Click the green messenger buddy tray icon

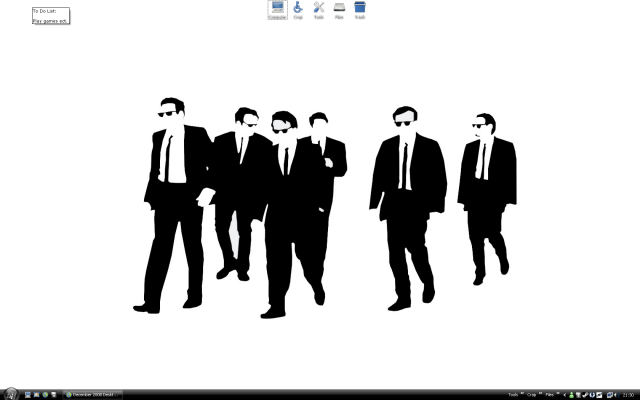click(571, 395)
